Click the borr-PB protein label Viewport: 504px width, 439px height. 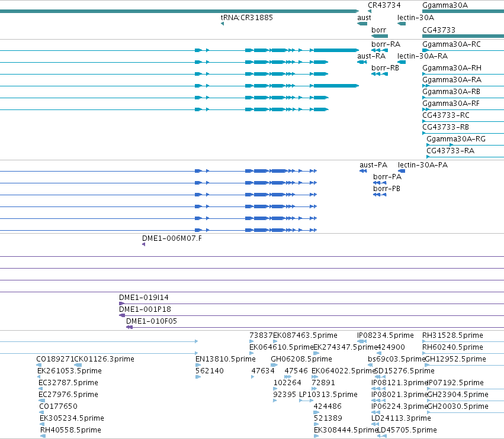[x=386, y=189]
